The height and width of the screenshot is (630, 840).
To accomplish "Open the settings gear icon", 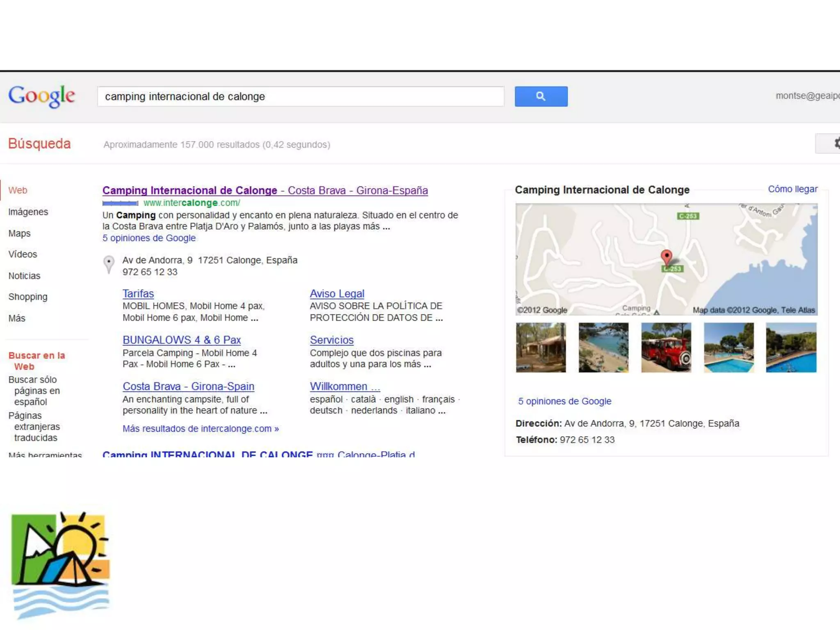I will click(x=835, y=143).
